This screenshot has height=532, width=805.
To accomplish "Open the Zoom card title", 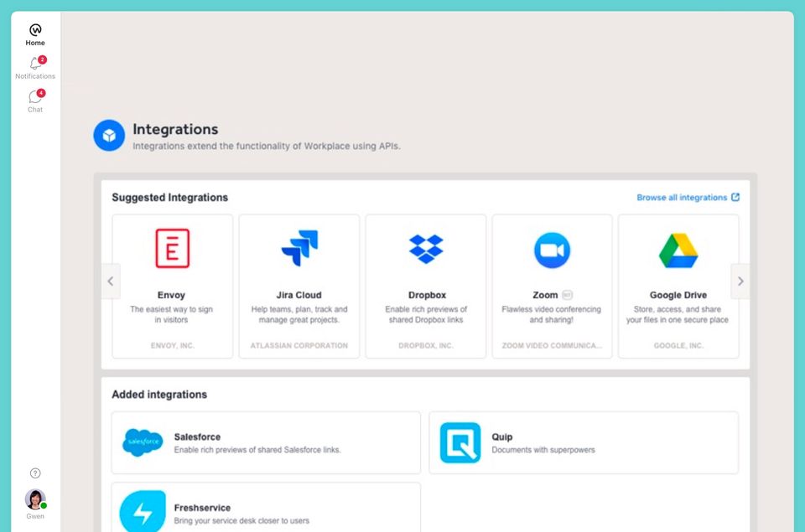I will point(545,295).
